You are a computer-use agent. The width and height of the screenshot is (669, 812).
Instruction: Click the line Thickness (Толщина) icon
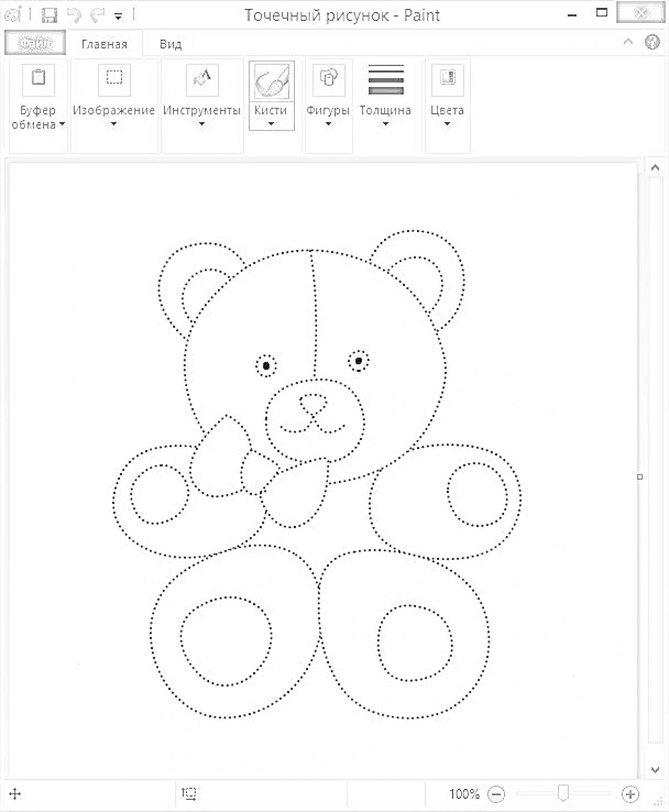click(386, 80)
